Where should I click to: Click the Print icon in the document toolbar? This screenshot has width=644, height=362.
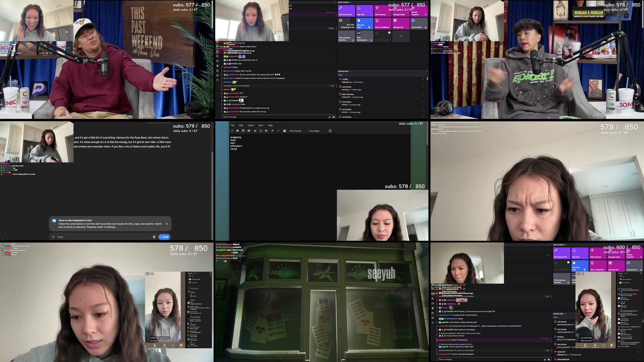click(249, 131)
